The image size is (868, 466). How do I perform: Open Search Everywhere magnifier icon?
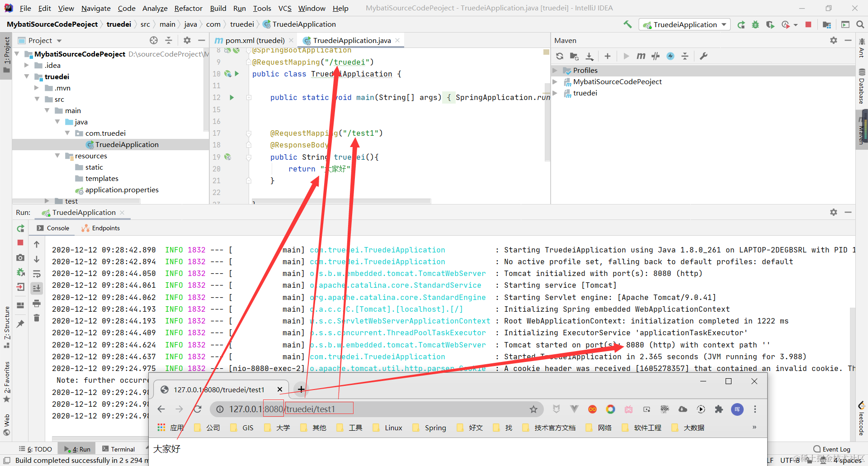[x=860, y=24]
